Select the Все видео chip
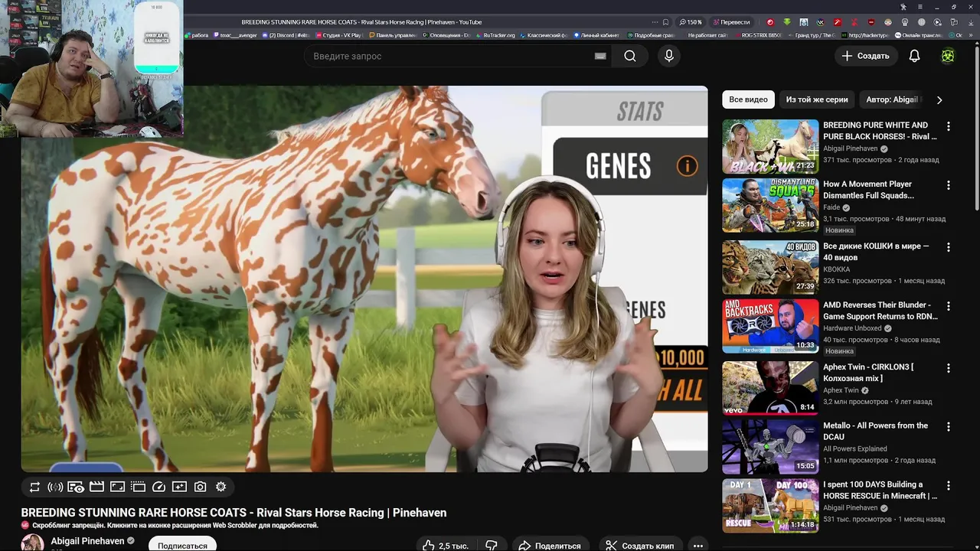The image size is (980, 551). tap(748, 99)
